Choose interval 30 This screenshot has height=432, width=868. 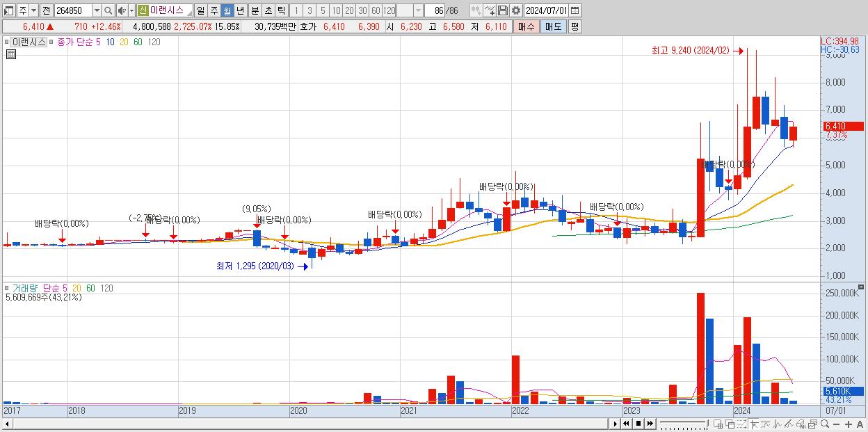pyautogui.click(x=362, y=10)
